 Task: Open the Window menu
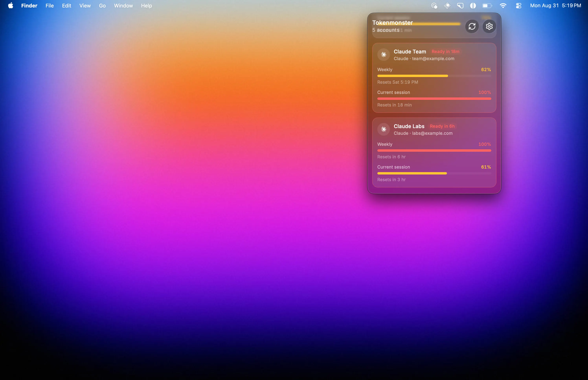point(123,6)
